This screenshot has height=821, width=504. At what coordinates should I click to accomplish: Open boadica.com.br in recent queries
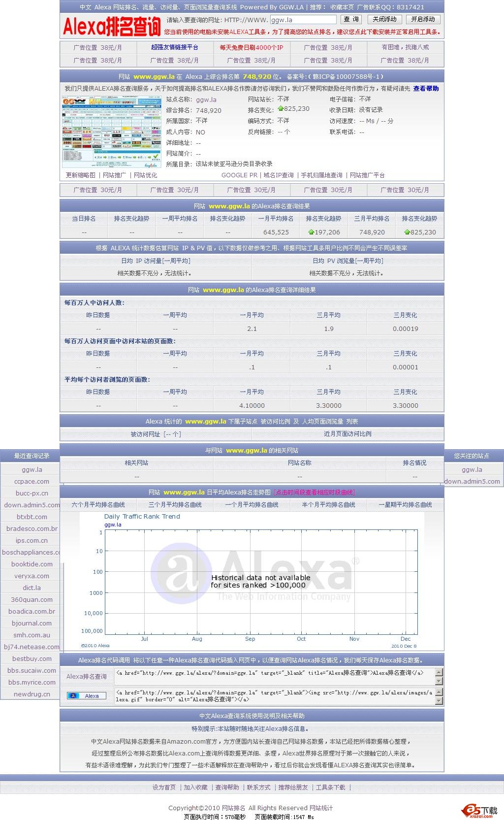point(31,612)
